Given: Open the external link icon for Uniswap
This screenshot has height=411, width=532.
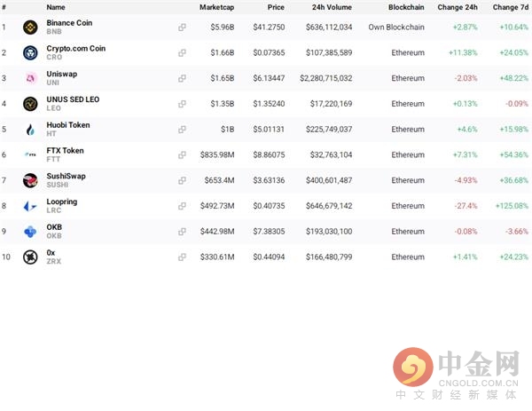Looking at the screenshot, I should point(182,78).
